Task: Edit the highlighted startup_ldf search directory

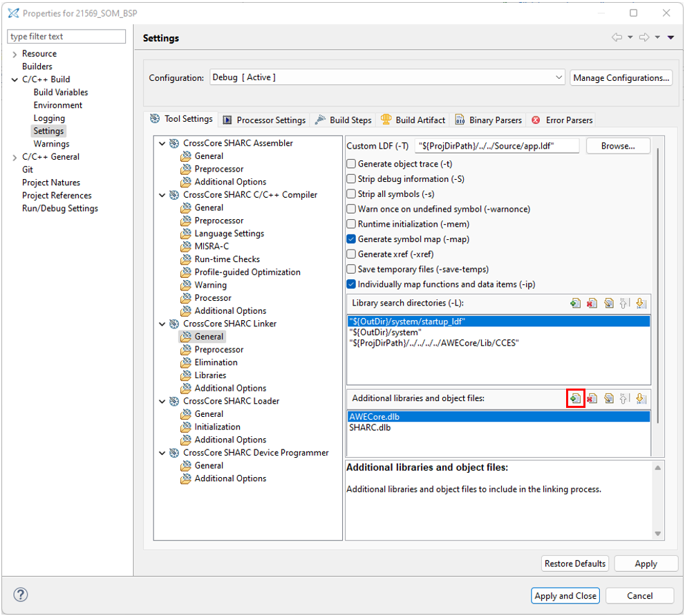Action: (x=608, y=303)
